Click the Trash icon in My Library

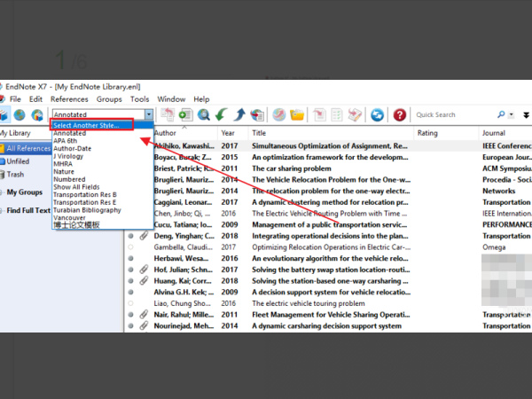click(16, 175)
